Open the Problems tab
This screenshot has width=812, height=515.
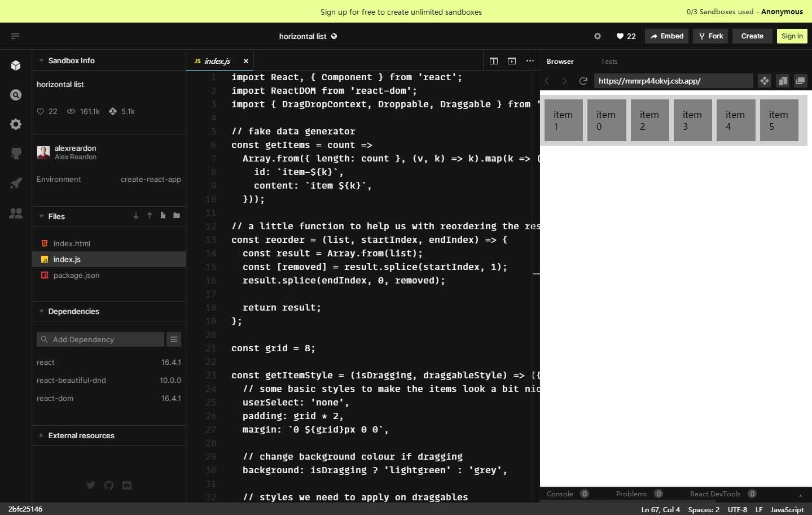[x=639, y=494]
